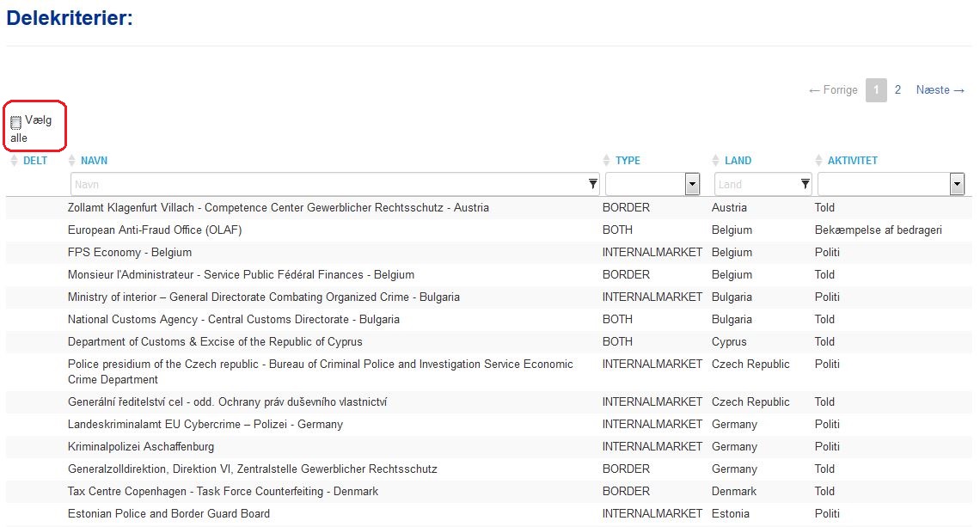Open the TYPE filter dropdown
Screen dimensions: 980x527
point(692,184)
